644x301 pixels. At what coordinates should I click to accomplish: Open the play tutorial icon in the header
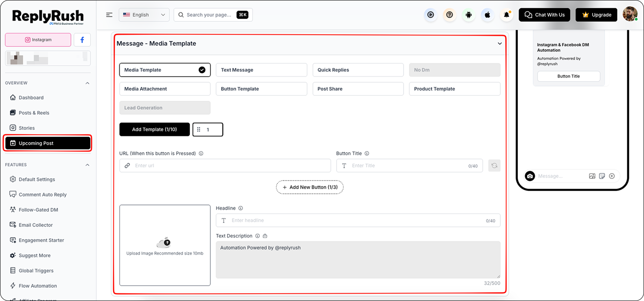click(x=430, y=15)
